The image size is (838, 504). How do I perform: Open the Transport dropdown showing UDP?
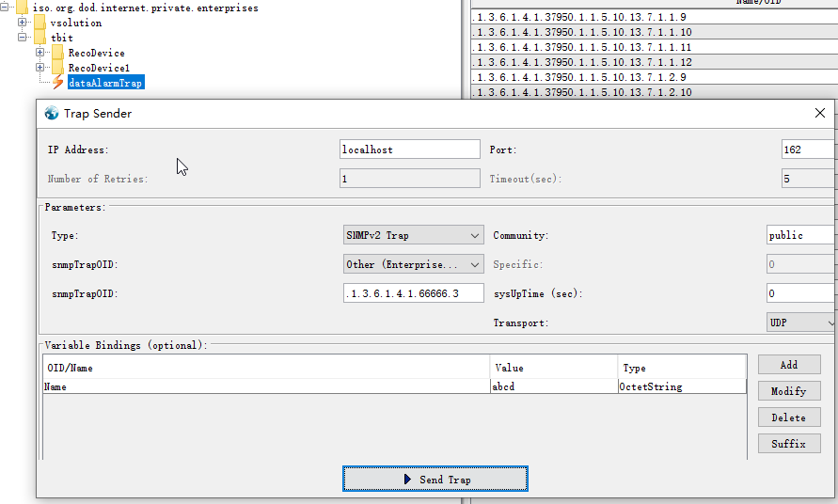tap(800, 323)
